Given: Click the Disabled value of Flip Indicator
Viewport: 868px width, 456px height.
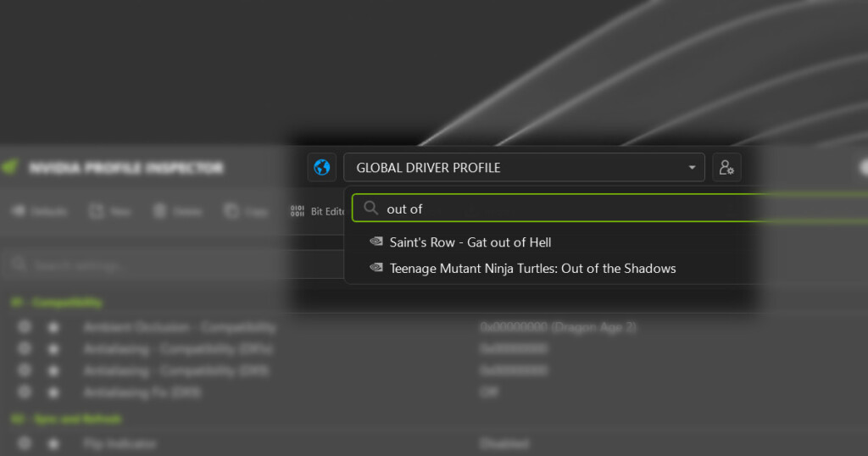Looking at the screenshot, I should coord(504,444).
